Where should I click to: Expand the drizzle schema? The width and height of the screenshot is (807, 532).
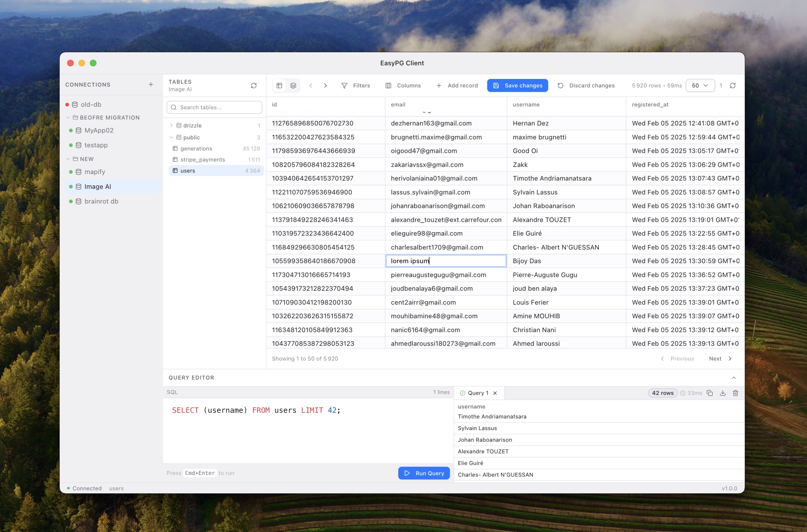[171, 125]
